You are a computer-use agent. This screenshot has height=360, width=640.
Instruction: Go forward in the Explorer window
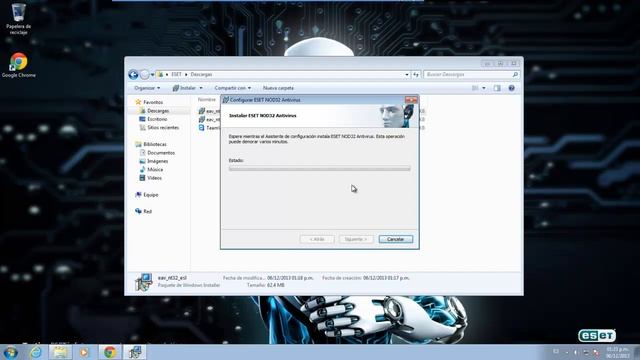[144, 74]
